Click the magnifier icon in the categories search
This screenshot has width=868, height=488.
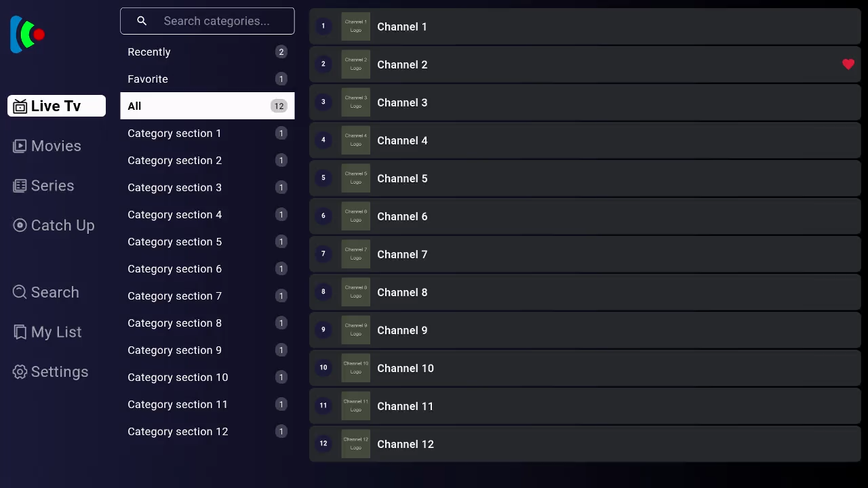(x=142, y=21)
